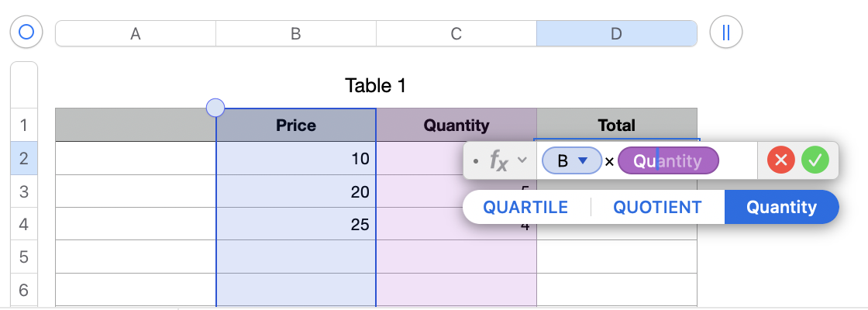The image size is (868, 310).
Task: Select the column A header
Action: point(136,33)
